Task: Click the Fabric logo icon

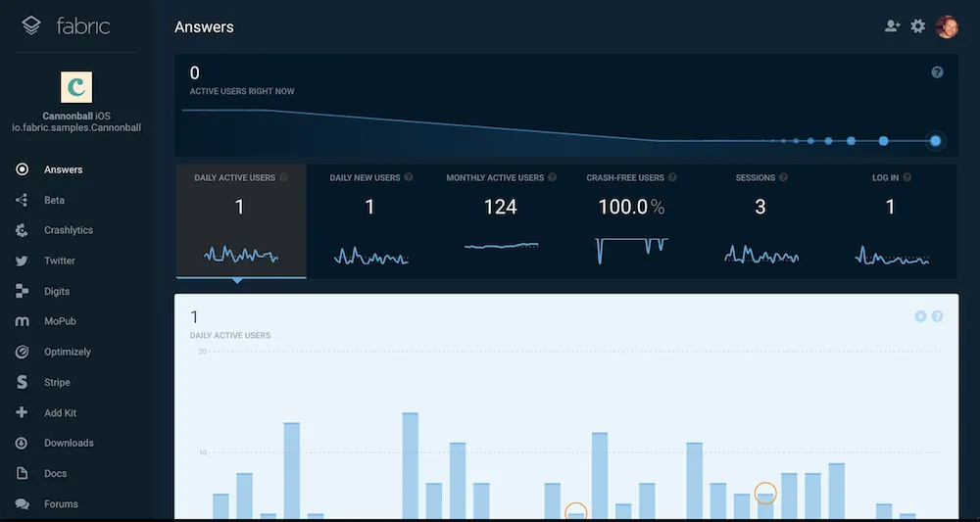Action: tap(31, 25)
